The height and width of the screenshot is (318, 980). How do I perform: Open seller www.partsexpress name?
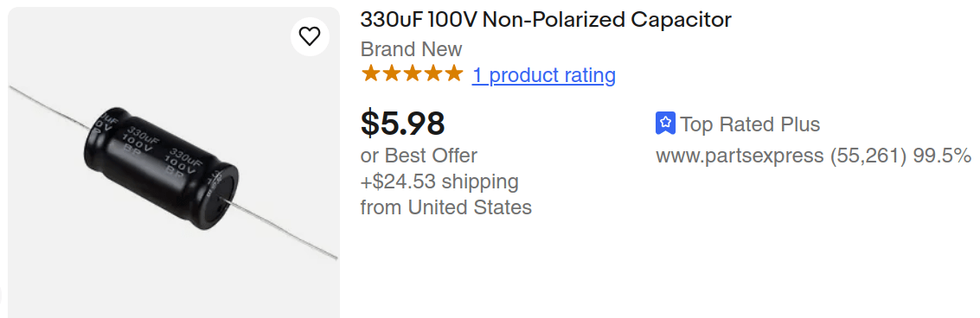[740, 155]
